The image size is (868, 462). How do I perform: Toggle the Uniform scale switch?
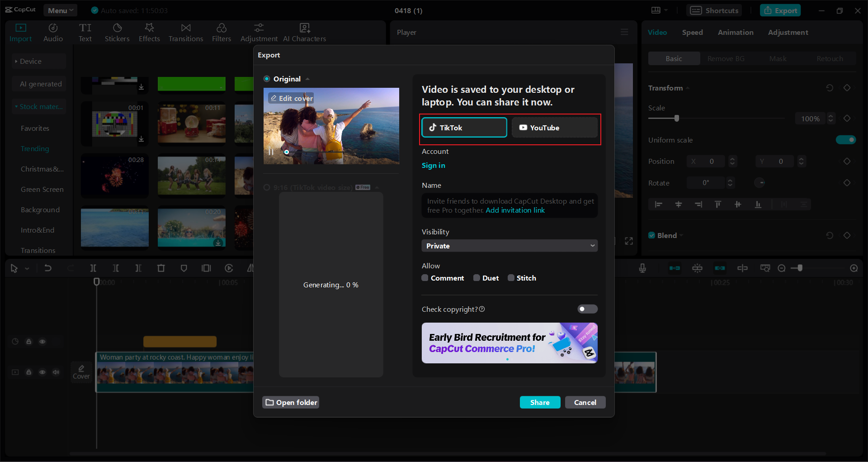click(x=846, y=140)
